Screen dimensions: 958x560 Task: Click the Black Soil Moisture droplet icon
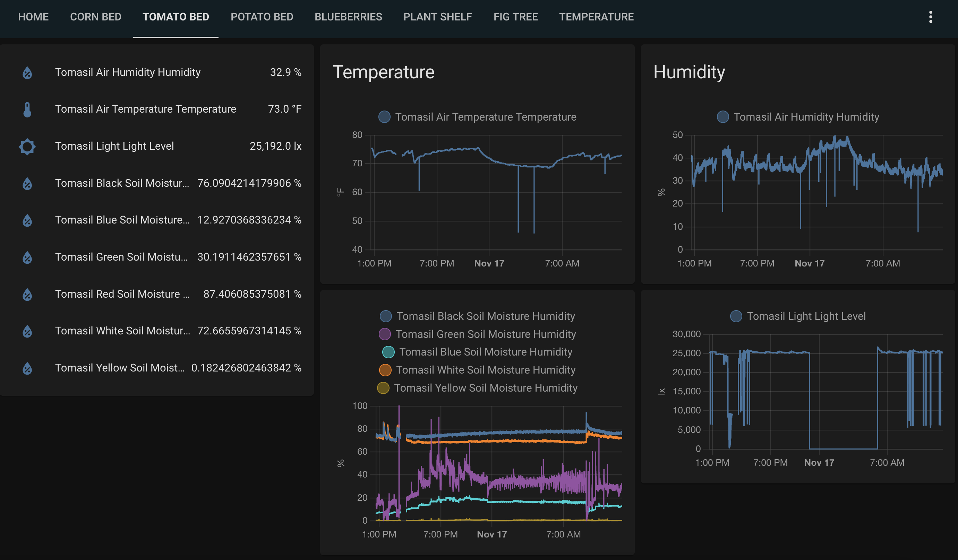(x=27, y=184)
